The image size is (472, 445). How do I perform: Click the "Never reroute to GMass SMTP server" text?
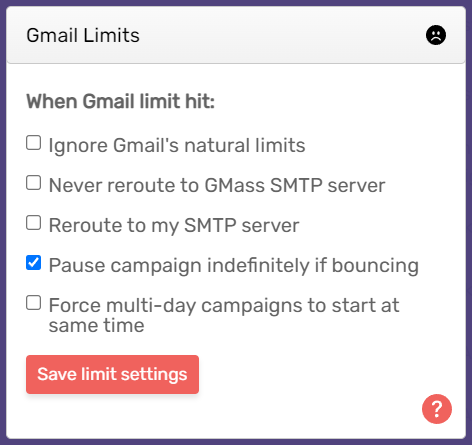tap(217, 185)
